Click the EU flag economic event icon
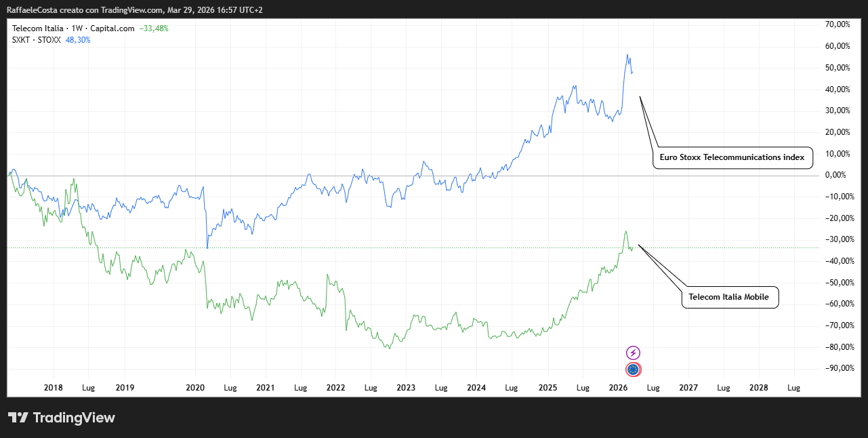 pos(633,370)
